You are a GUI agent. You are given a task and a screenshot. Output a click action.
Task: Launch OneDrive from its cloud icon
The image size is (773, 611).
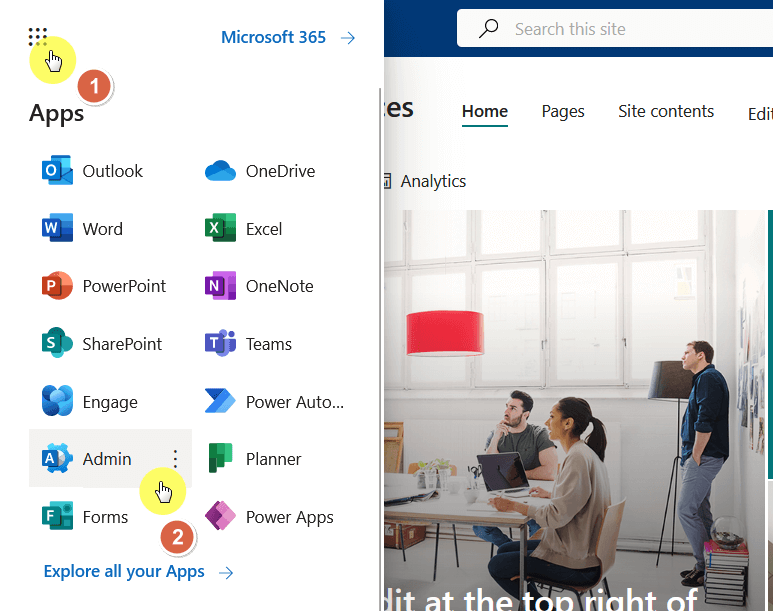pyautogui.click(x=220, y=171)
